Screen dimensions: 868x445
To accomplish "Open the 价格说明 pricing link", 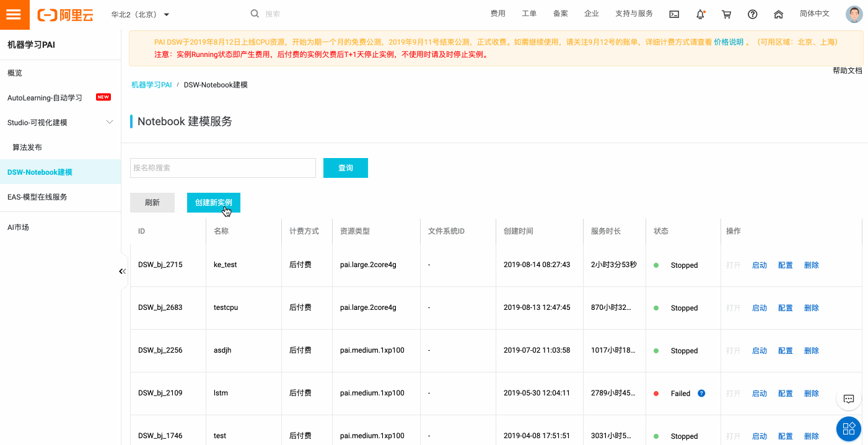I will pyautogui.click(x=729, y=42).
